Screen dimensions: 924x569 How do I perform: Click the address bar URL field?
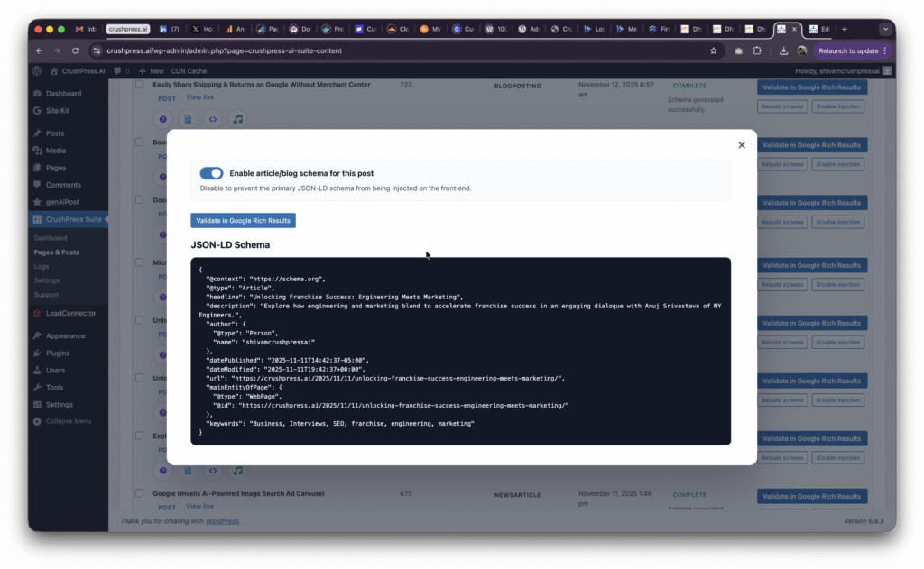pos(407,50)
